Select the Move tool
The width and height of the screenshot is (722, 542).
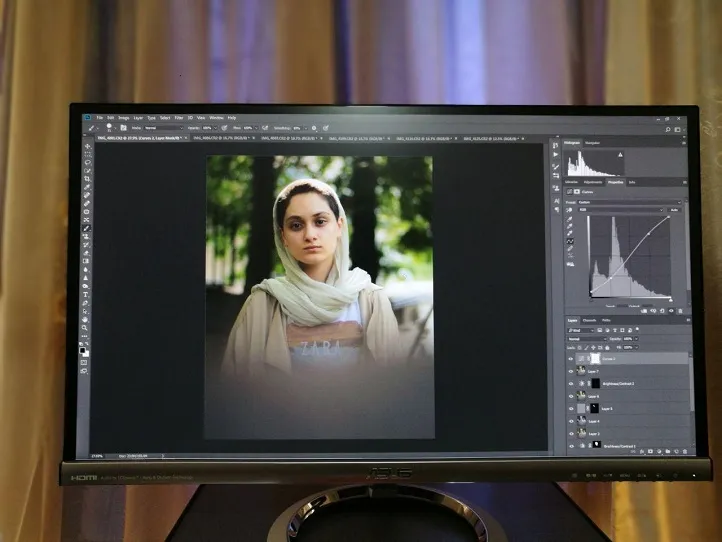tap(86, 146)
